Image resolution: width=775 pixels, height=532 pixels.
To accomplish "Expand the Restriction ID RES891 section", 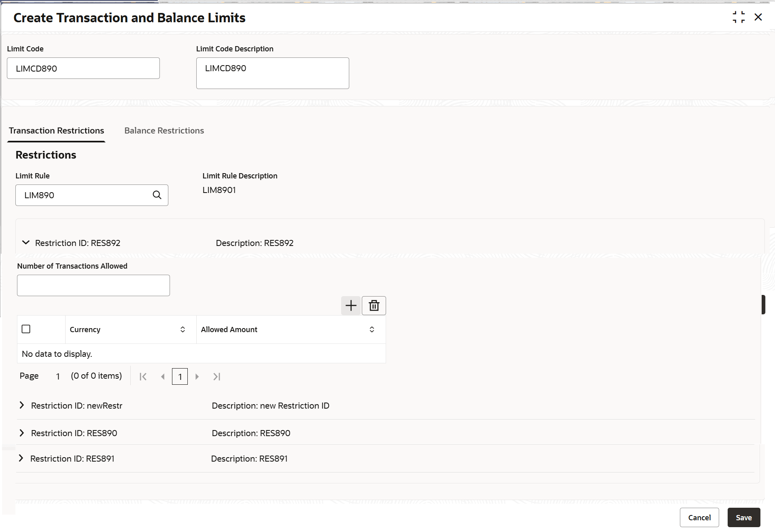I will pos(21,458).
